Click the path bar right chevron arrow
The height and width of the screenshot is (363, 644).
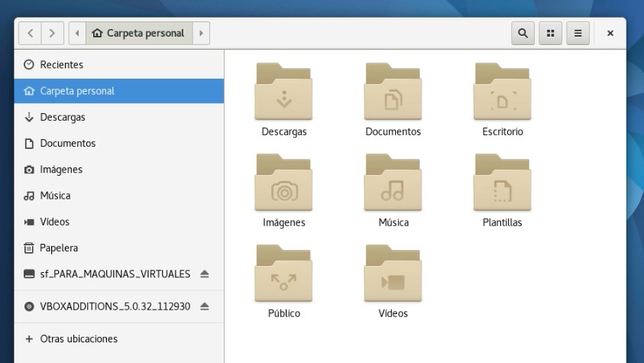coord(201,34)
